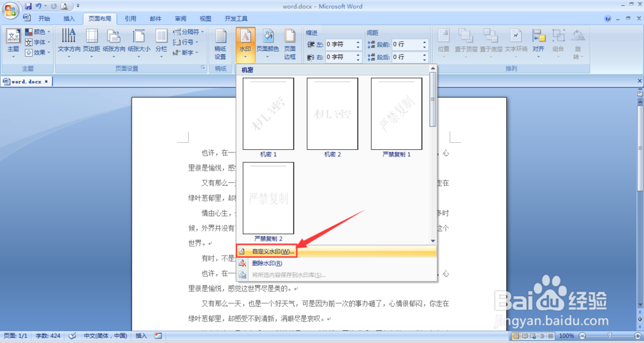This screenshot has width=644, height=343.
Task: Open 页面边框 page borders
Action: (x=290, y=44)
